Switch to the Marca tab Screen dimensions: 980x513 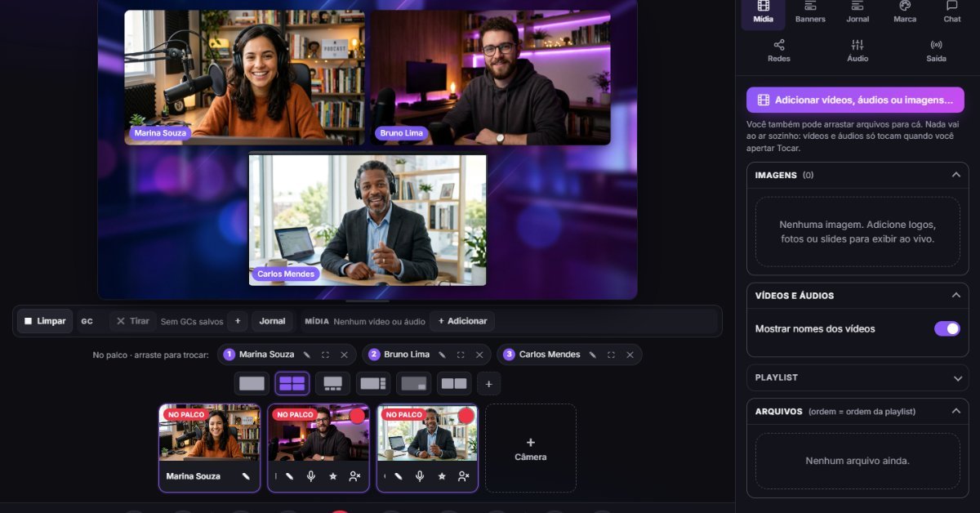pyautogui.click(x=905, y=12)
